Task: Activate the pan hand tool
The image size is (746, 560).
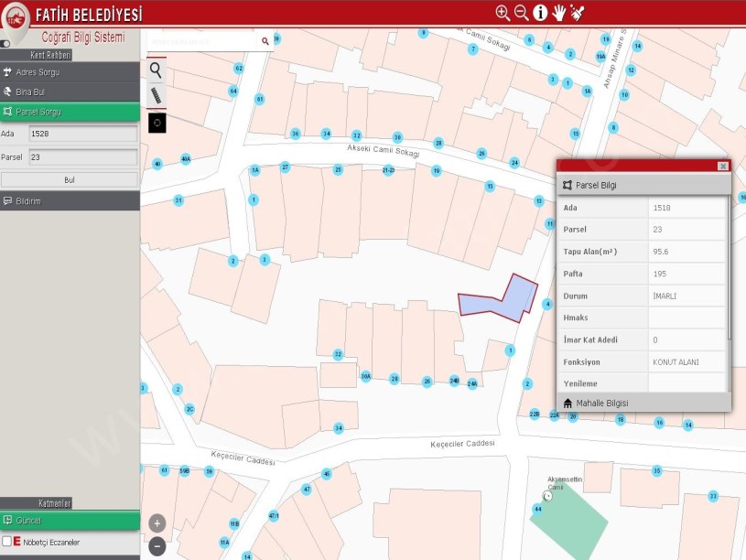Action: coord(558,12)
